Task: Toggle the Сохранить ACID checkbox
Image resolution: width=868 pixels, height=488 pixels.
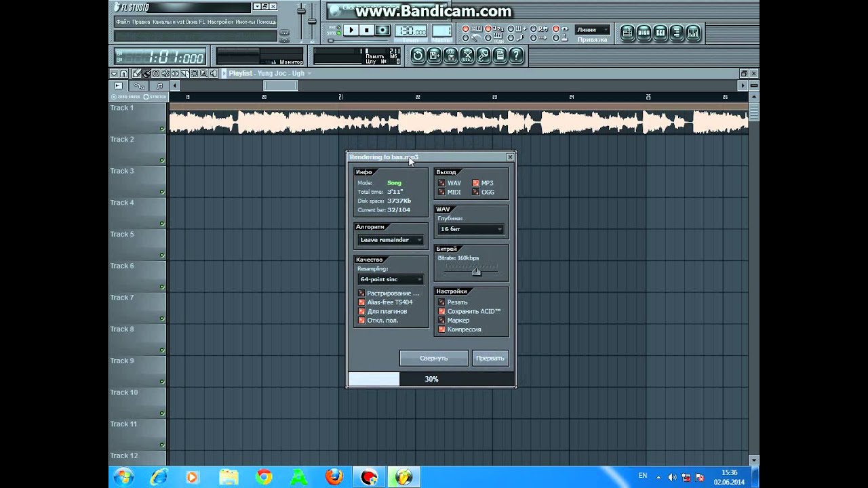Action: pos(441,311)
